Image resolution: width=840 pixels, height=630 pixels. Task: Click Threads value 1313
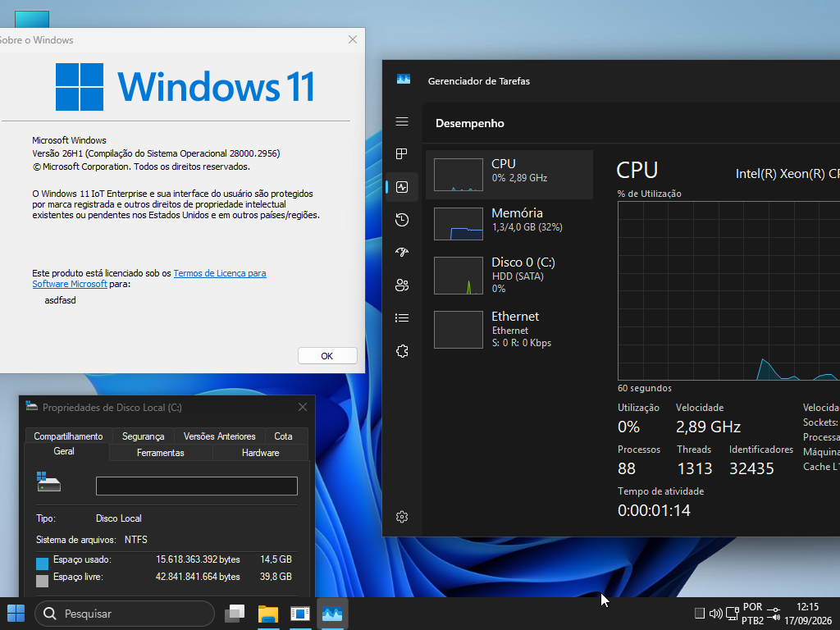(694, 468)
